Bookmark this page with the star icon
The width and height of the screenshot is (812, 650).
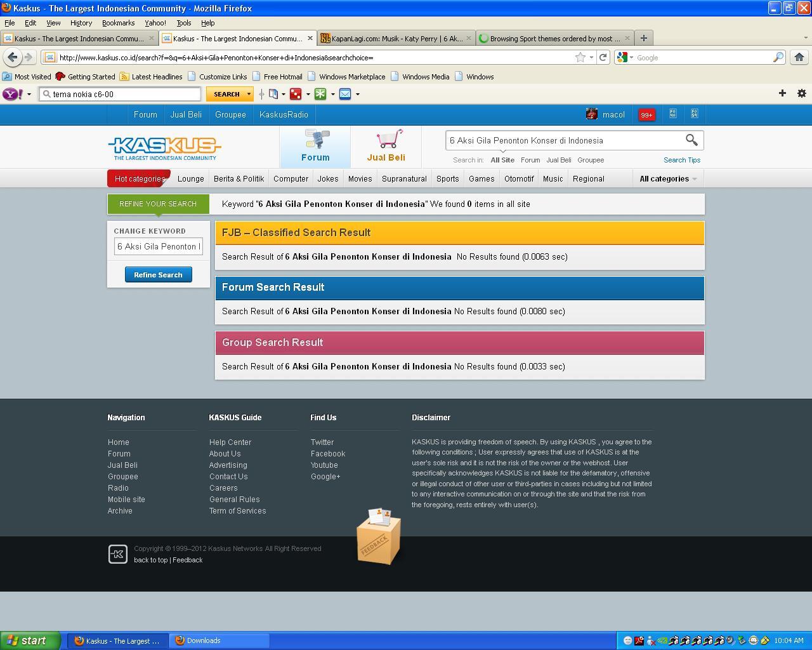(x=580, y=57)
